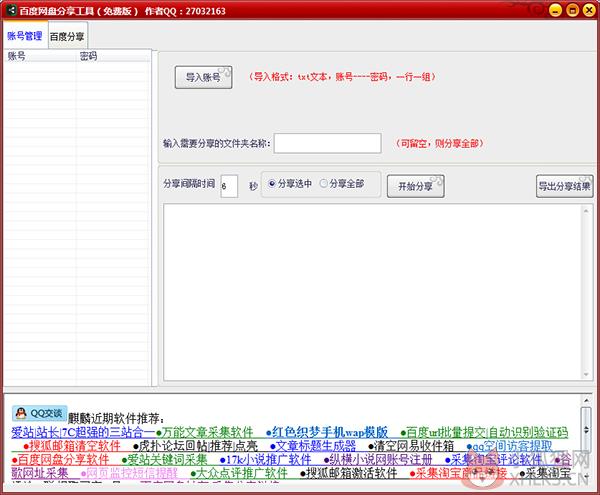
Task: Switch to the 百度分享 tab
Action: coord(67,37)
